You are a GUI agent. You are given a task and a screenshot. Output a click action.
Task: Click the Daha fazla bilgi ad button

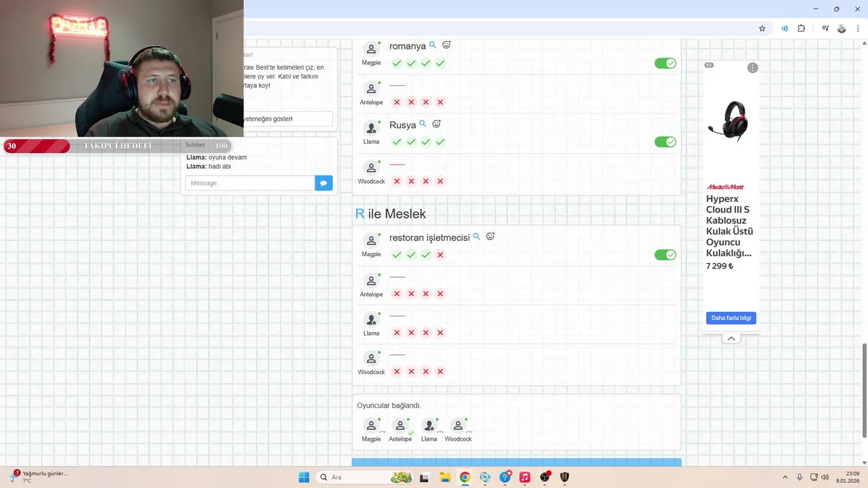[731, 318]
